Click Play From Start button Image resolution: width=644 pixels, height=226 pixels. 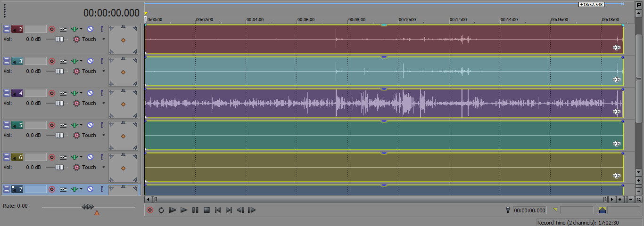(173, 210)
